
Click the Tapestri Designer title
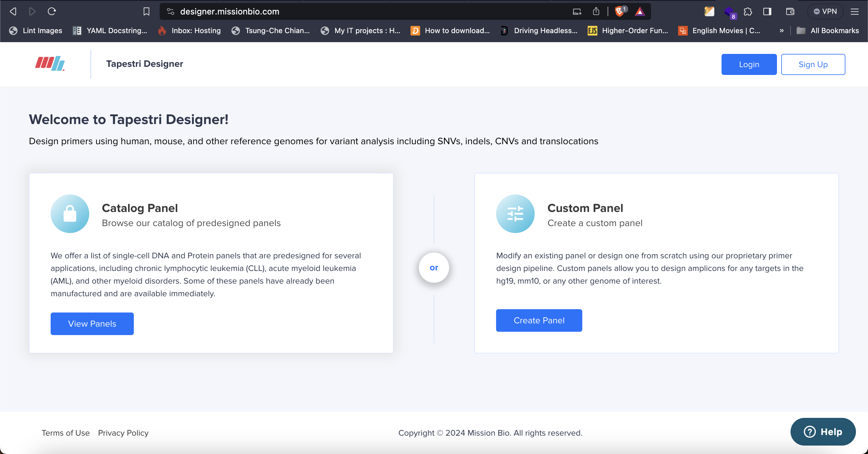point(145,64)
